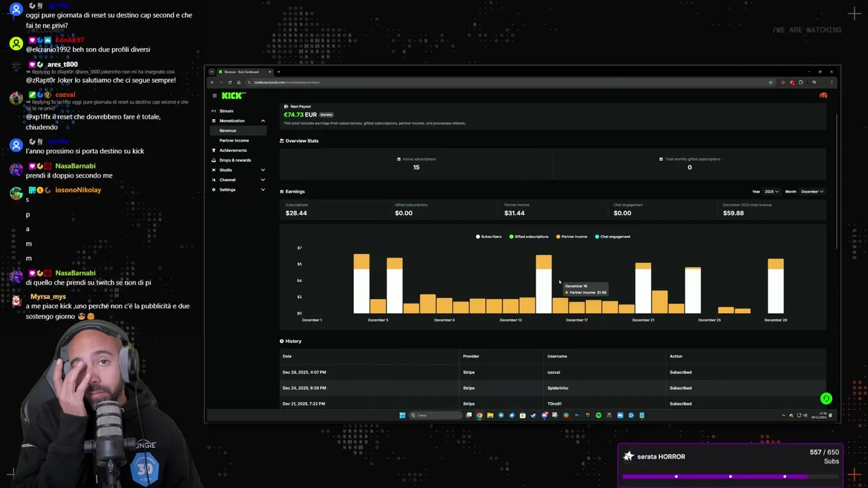This screenshot has width=868, height=488.
Task: Collapse the Monetization sidebar section
Action: 262,121
